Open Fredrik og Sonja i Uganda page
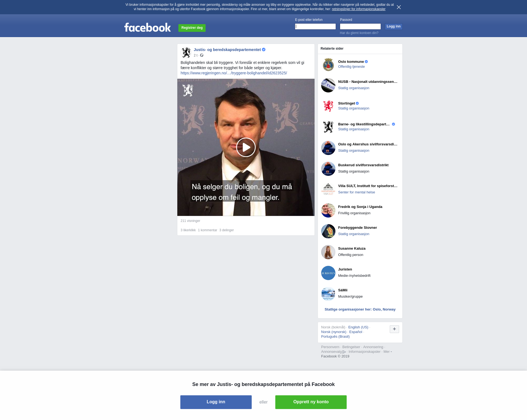Image resolution: width=527 pixels, height=420 pixels. pos(360,207)
